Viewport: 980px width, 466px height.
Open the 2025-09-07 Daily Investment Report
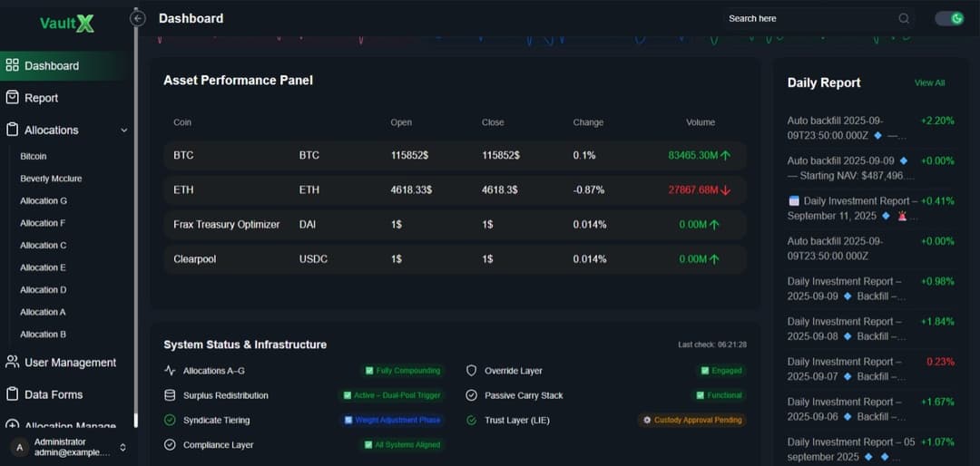(870, 369)
